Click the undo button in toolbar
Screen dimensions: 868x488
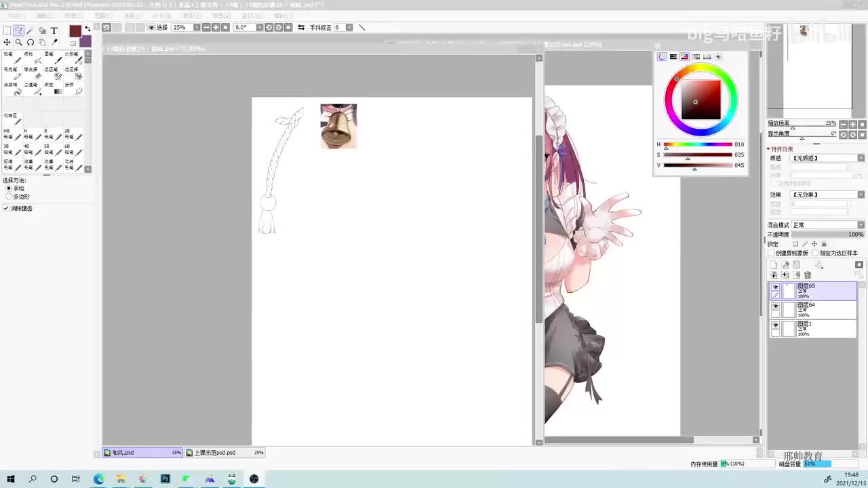pyautogui.click(x=106, y=28)
